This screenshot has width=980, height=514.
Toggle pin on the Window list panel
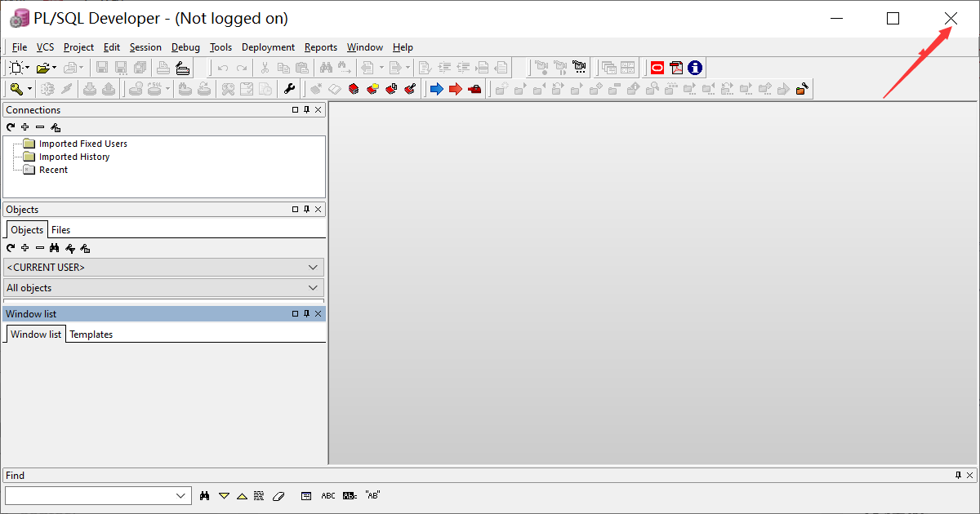(x=307, y=313)
